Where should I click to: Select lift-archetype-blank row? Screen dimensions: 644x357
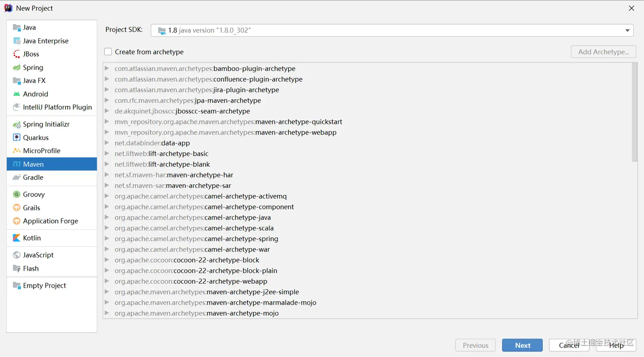368,164
